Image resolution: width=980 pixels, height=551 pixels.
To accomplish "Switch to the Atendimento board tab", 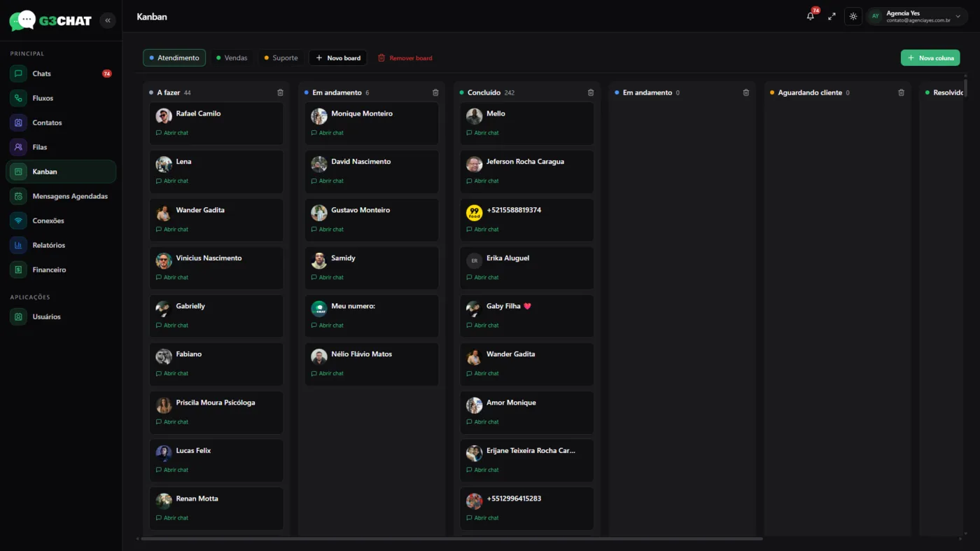I will click(x=174, y=57).
